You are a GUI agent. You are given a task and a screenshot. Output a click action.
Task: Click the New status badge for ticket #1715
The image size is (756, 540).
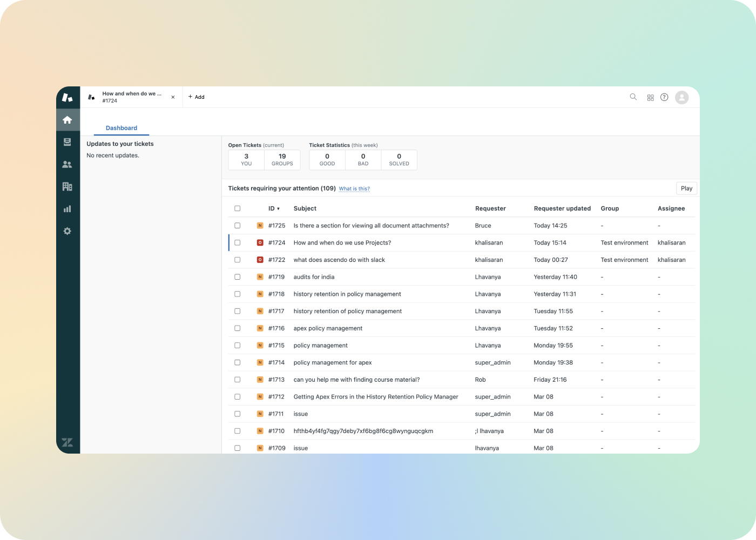coord(260,346)
